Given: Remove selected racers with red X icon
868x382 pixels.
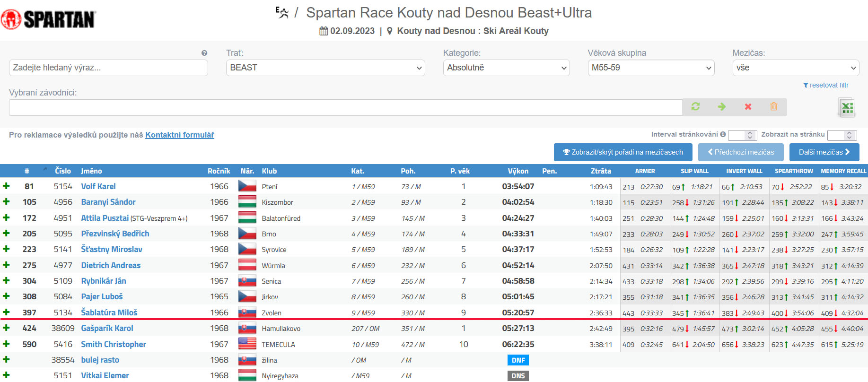Looking at the screenshot, I should coord(748,107).
